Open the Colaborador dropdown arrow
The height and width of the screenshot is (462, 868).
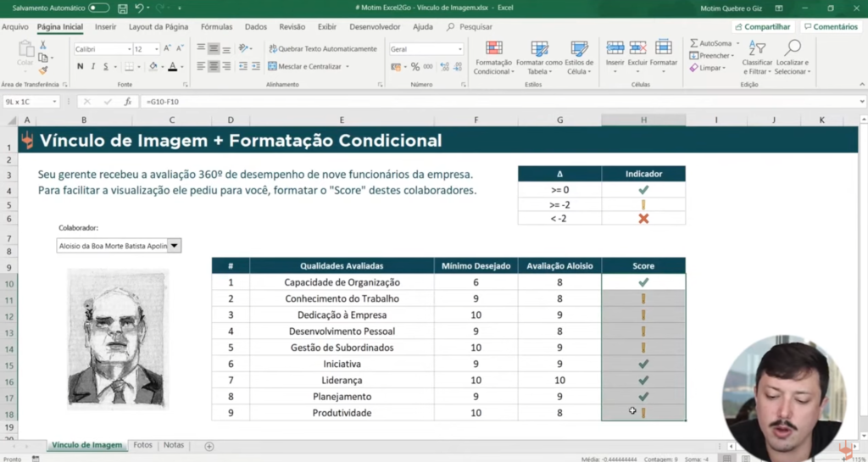(175, 246)
